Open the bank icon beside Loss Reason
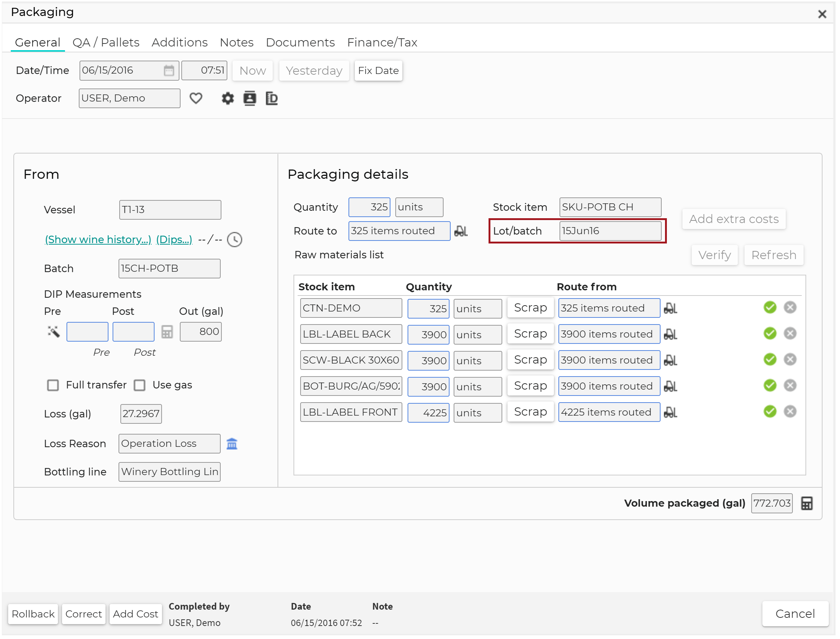840x639 pixels. 232,444
